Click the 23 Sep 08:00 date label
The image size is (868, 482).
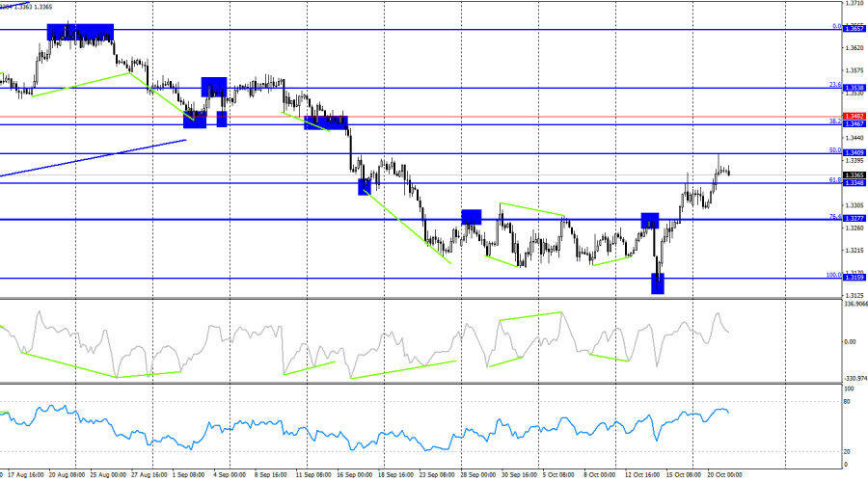pos(437,475)
